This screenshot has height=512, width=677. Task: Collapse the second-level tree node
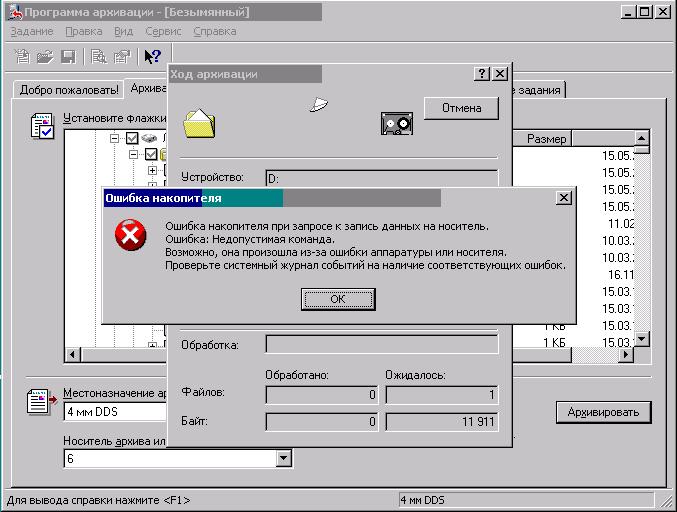tap(134, 154)
